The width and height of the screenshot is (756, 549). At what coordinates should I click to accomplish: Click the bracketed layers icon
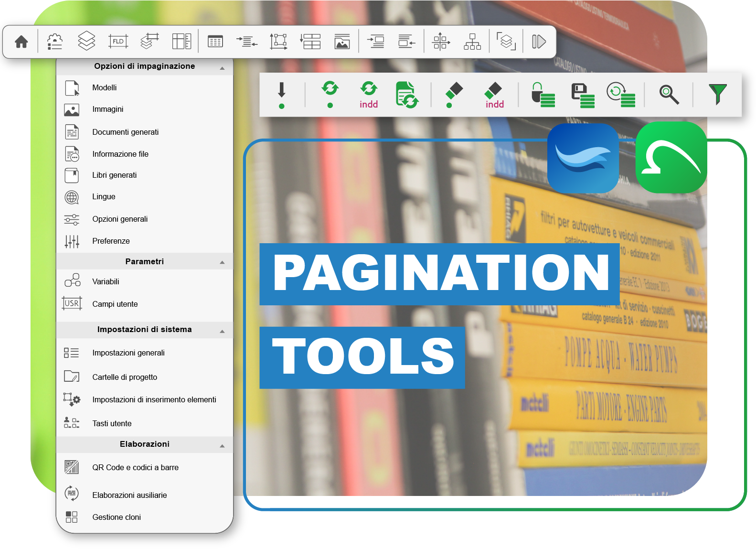coord(506,42)
